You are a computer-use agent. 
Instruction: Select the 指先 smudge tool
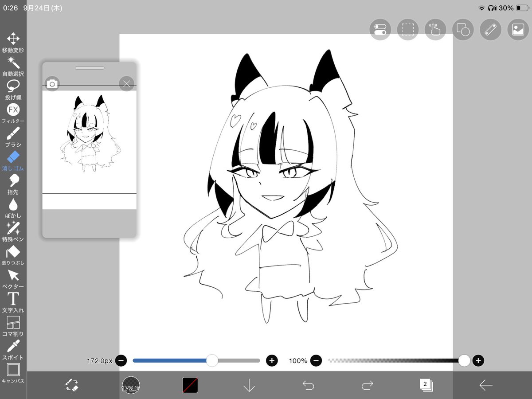pos(13,184)
